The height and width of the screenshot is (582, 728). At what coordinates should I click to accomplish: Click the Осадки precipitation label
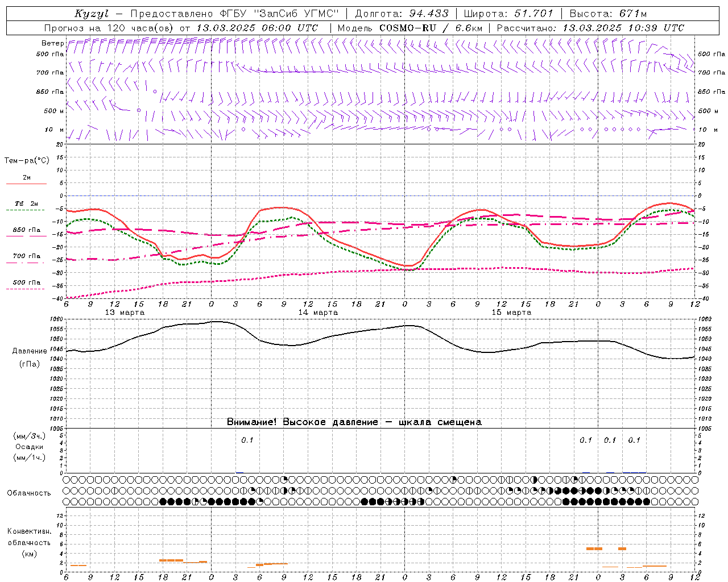click(x=30, y=447)
